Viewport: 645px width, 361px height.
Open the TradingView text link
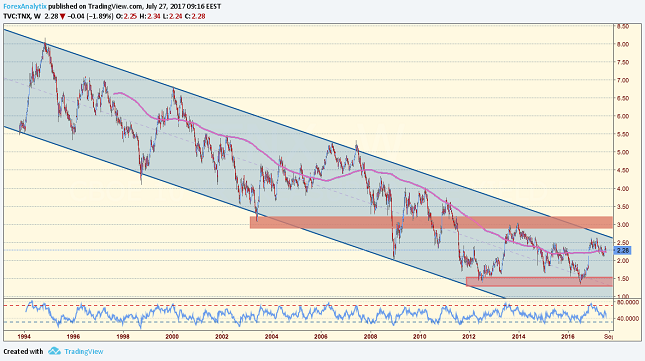click(x=84, y=352)
